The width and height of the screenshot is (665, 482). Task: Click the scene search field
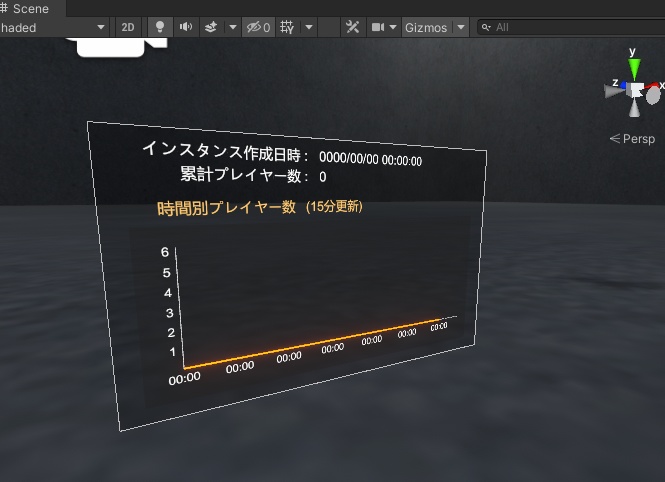point(571,28)
